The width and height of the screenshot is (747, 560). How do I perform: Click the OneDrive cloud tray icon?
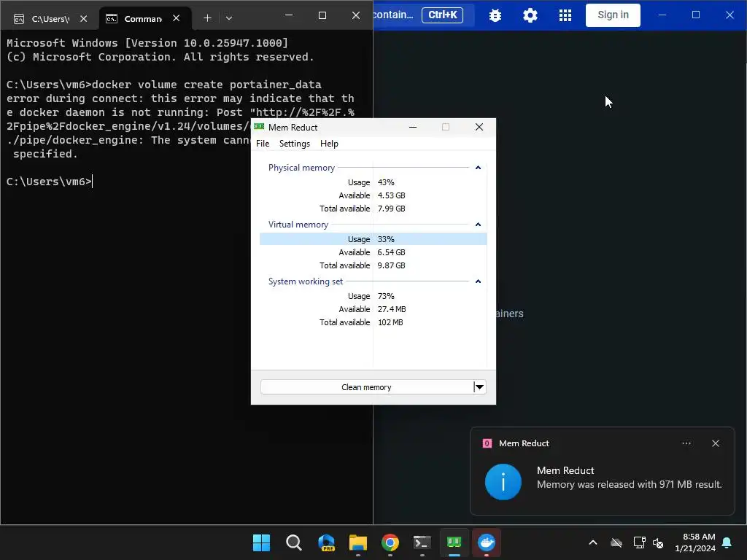click(x=616, y=542)
